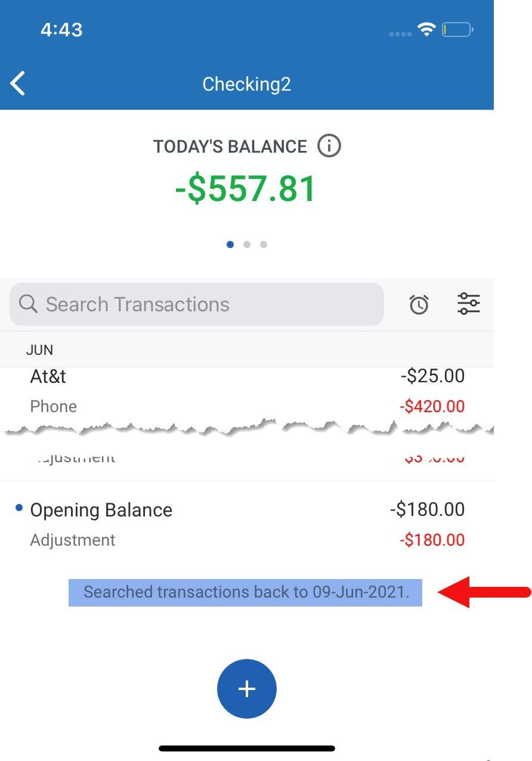Image resolution: width=532 pixels, height=761 pixels.
Task: Switch to the third balance page dot
Action: 264,244
